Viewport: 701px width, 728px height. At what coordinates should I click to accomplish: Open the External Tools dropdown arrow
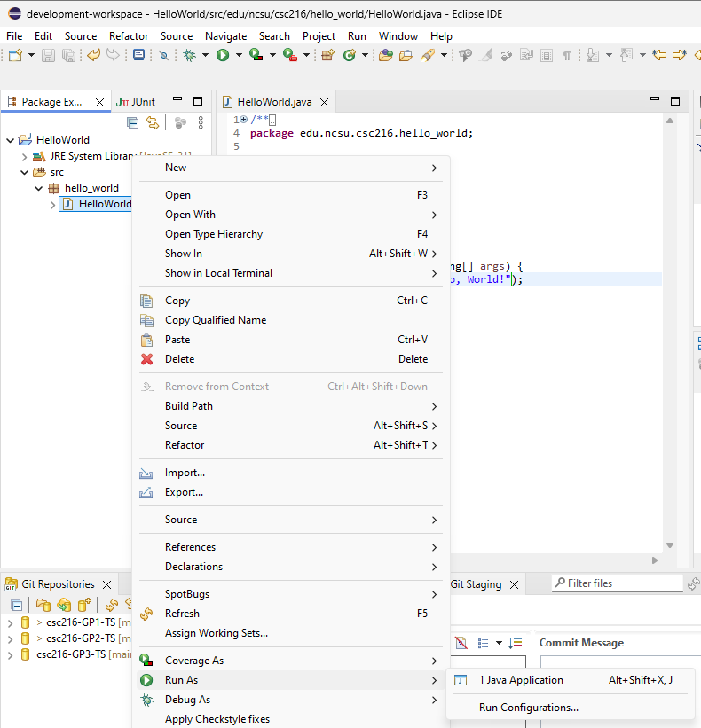pos(307,55)
